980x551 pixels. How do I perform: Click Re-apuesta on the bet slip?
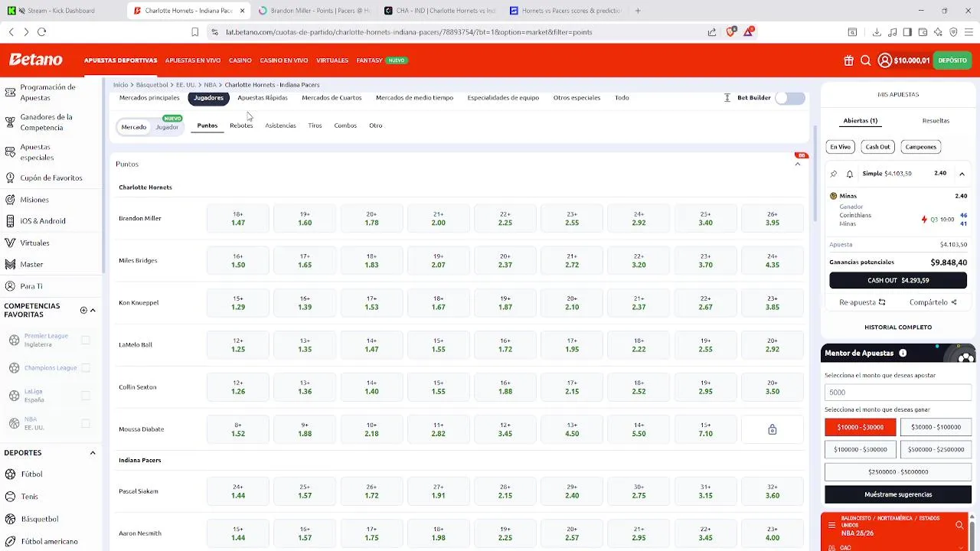(x=862, y=302)
